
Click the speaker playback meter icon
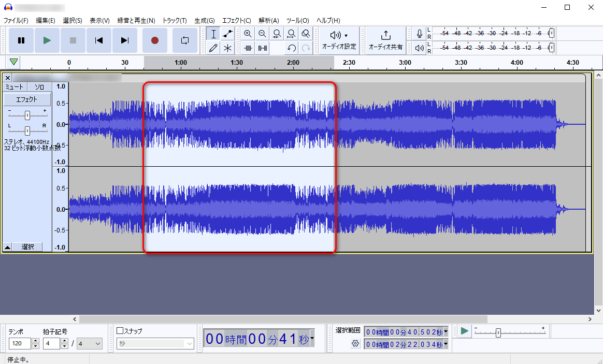[420, 48]
